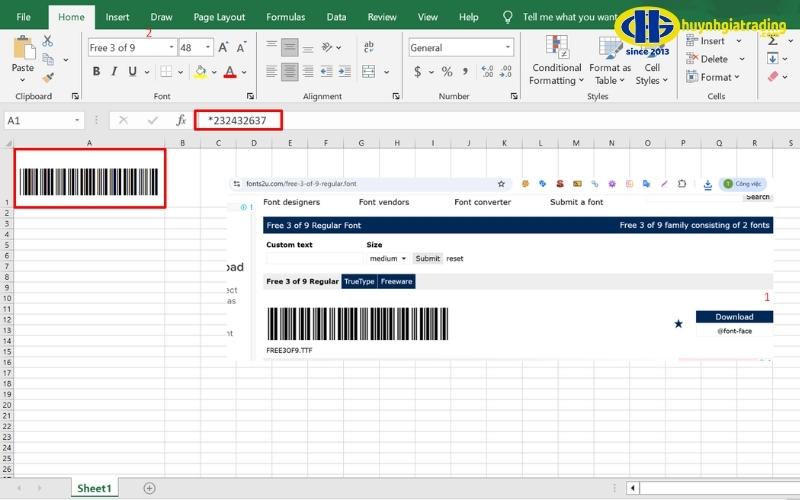The width and height of the screenshot is (800, 500).
Task: Cut selection with the scissors icon
Action: click(48, 41)
